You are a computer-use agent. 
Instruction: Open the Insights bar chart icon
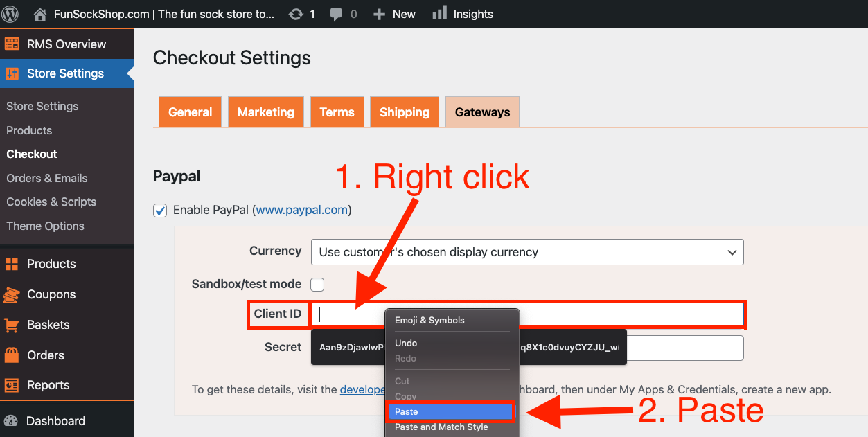439,13
